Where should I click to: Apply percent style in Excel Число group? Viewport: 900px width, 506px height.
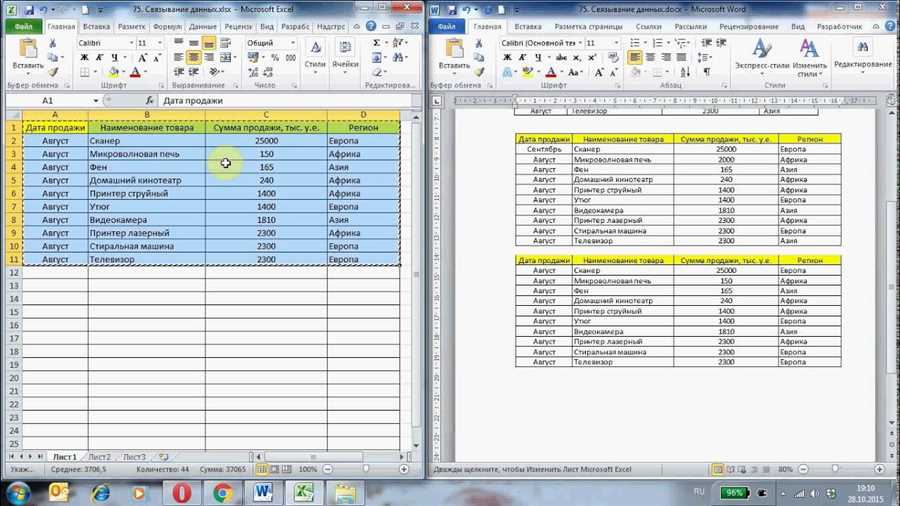(x=275, y=57)
